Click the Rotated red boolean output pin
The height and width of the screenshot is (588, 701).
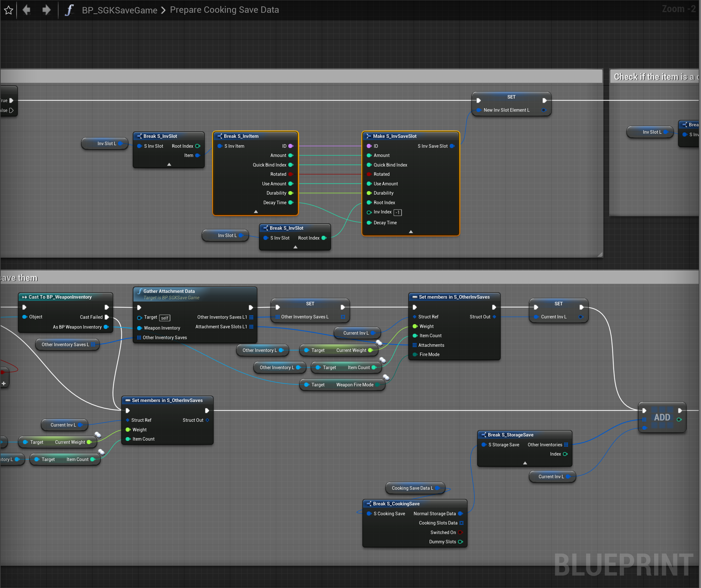pos(291,174)
